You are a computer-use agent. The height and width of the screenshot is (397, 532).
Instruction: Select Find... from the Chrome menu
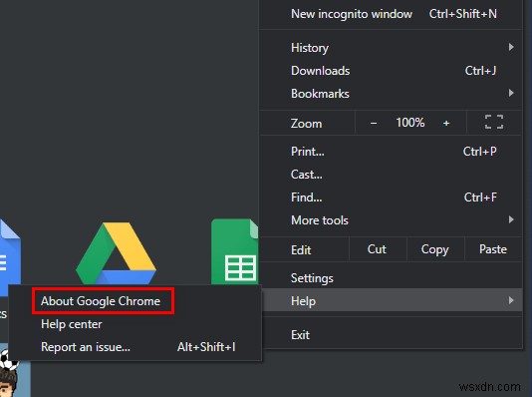coord(391,198)
